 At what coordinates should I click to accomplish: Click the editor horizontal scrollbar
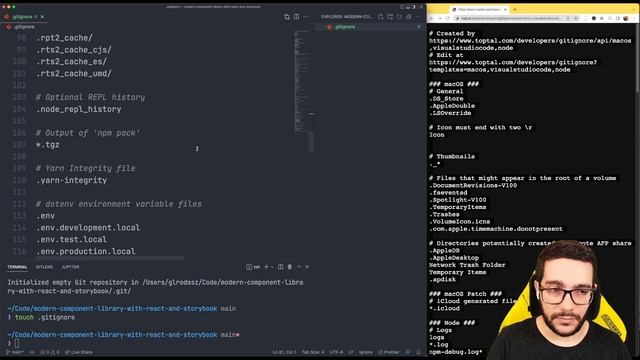pos(109,258)
